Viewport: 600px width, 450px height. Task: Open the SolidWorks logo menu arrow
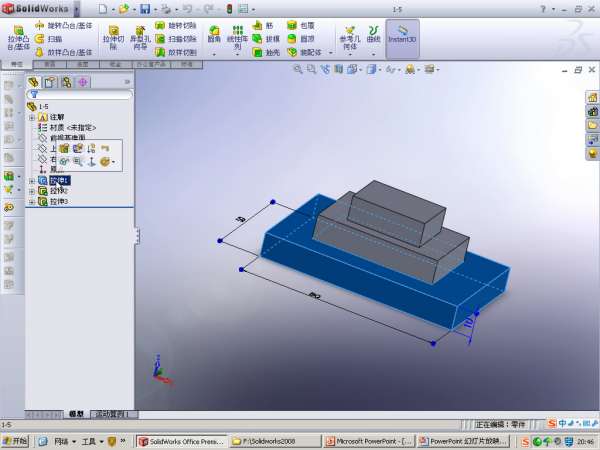point(77,8)
